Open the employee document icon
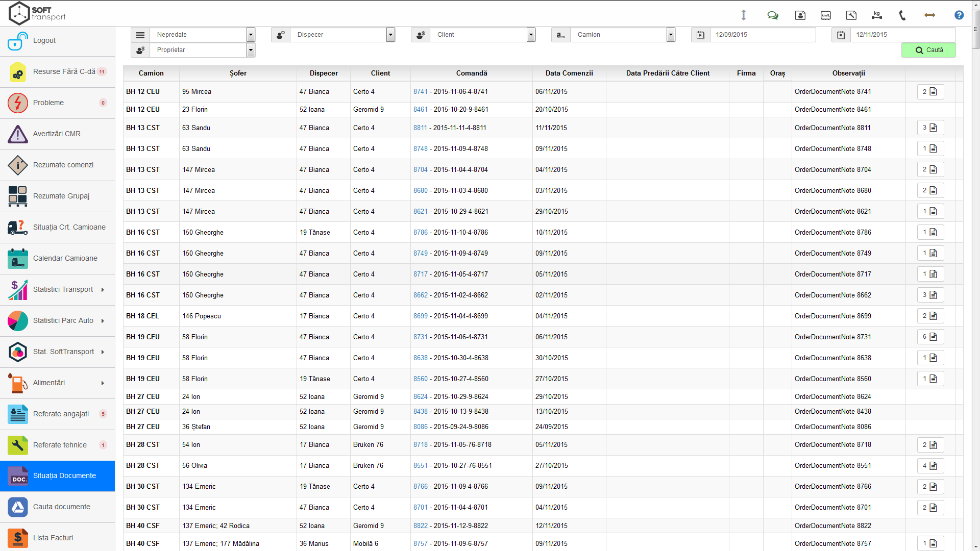 point(800,15)
